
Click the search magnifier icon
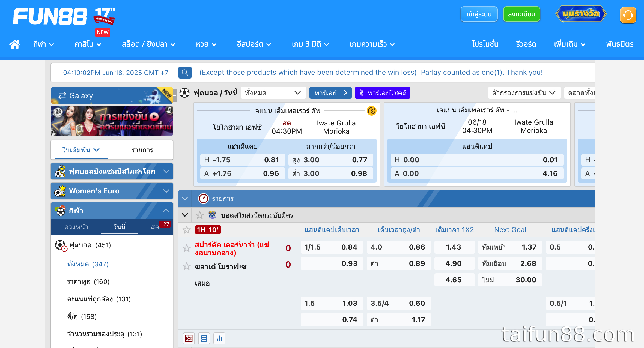(185, 73)
